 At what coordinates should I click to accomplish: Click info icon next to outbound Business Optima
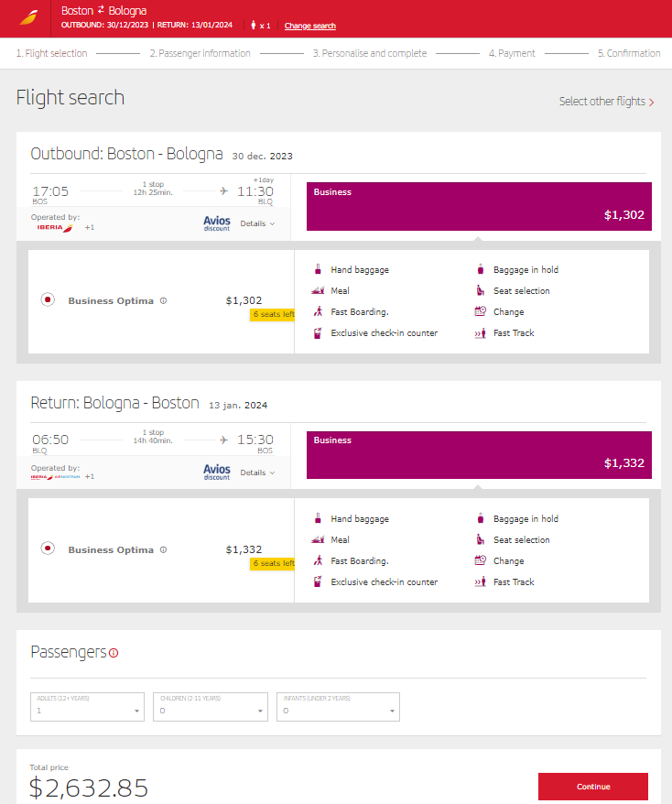pos(163,301)
